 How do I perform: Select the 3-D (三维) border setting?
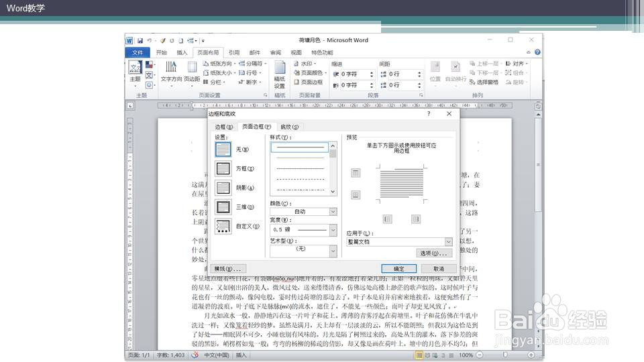coord(223,207)
